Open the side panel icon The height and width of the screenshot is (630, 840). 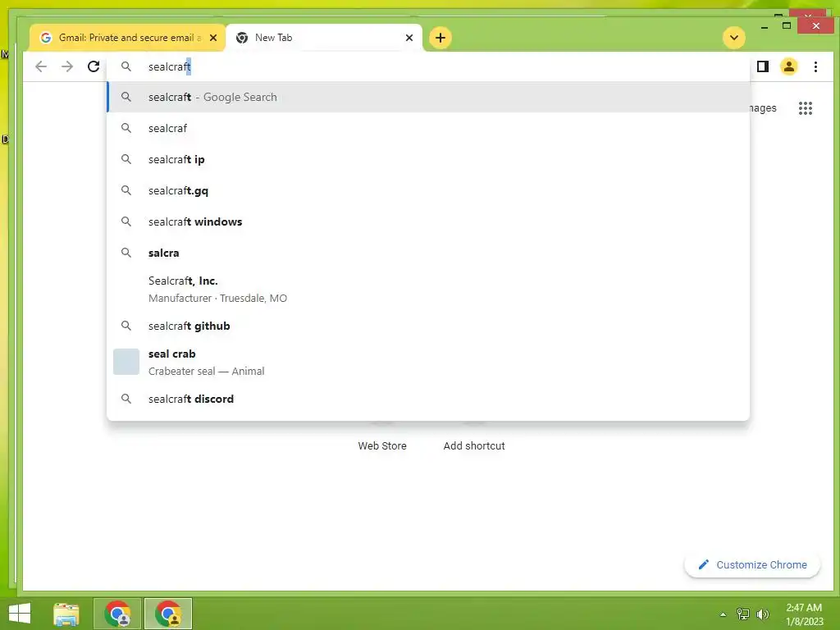(x=762, y=66)
